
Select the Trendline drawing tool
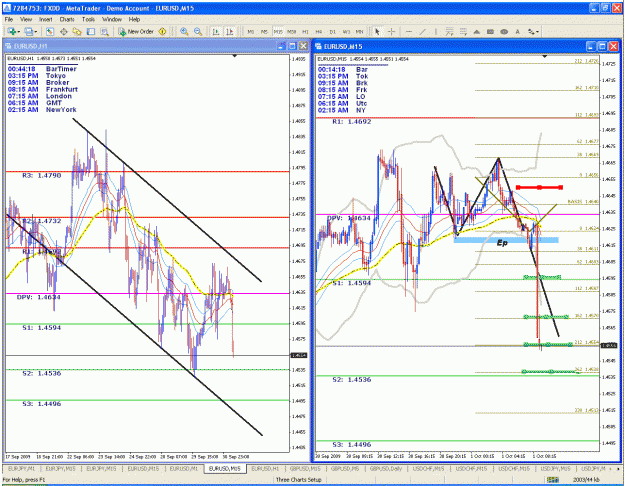point(423,31)
